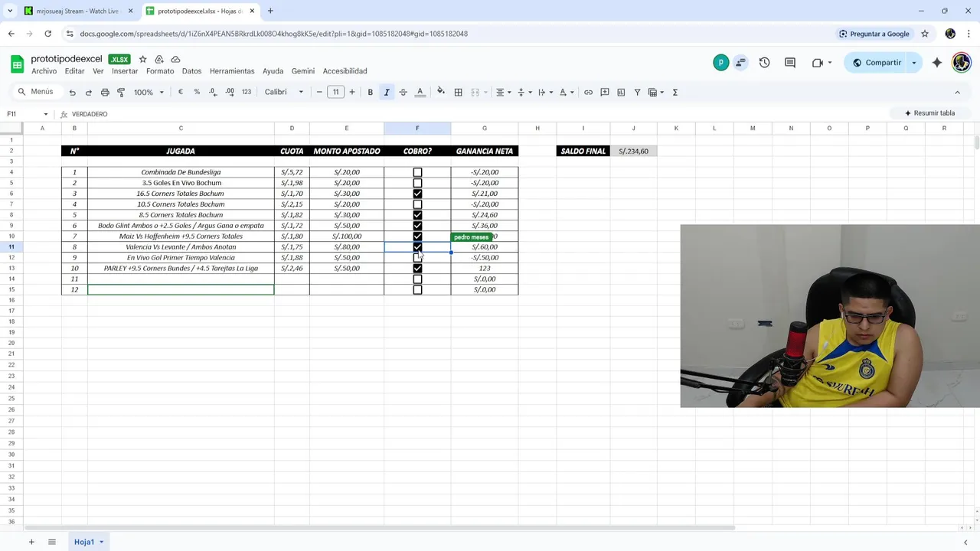
Task: Open the functions sigma icon
Action: 675,92
